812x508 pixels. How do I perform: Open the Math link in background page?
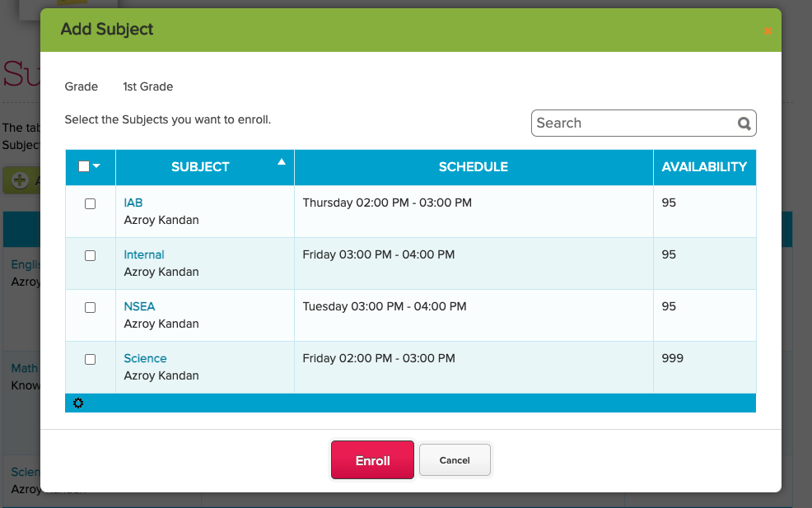pyautogui.click(x=25, y=368)
